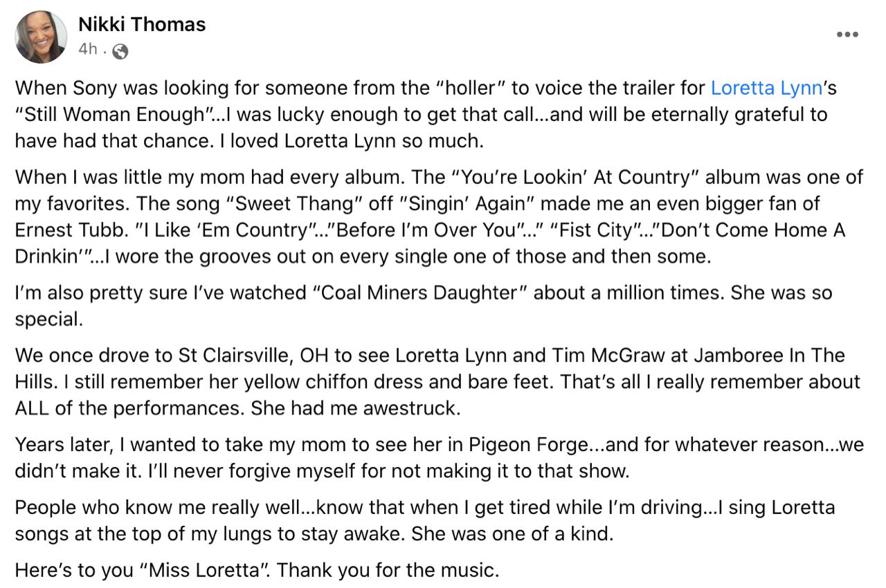Open the post's three-dot options menu
The width and height of the screenshot is (886, 588).
tap(847, 35)
